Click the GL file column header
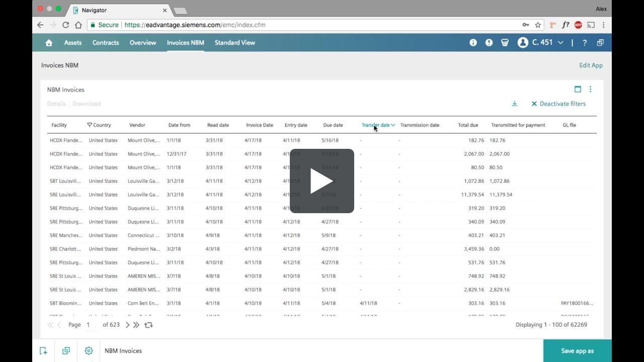This screenshot has width=644, height=362. pyautogui.click(x=569, y=125)
